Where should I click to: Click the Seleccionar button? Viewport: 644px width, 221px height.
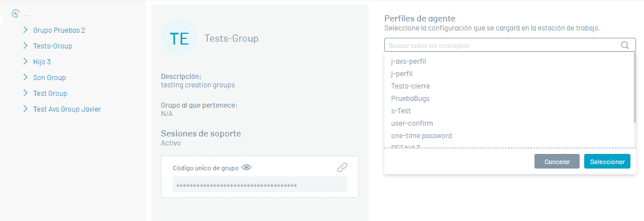pyautogui.click(x=607, y=162)
